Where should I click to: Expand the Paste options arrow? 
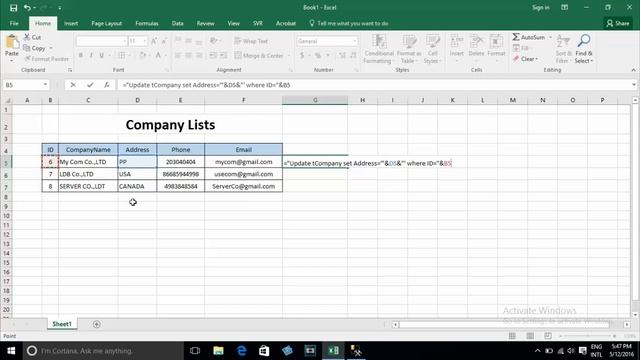(12, 60)
